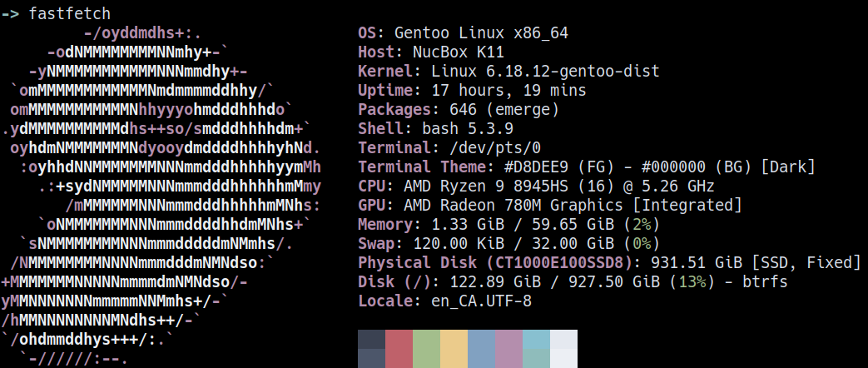
Task: Click the red color swatch in the palette
Action: point(399,348)
